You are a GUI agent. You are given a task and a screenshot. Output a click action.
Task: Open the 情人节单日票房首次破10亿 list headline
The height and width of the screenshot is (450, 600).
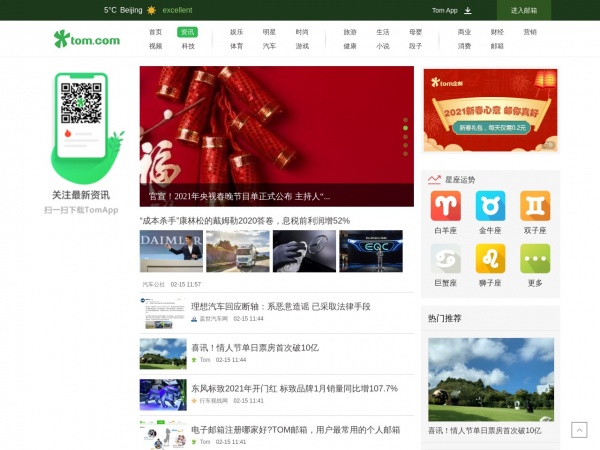click(x=255, y=348)
